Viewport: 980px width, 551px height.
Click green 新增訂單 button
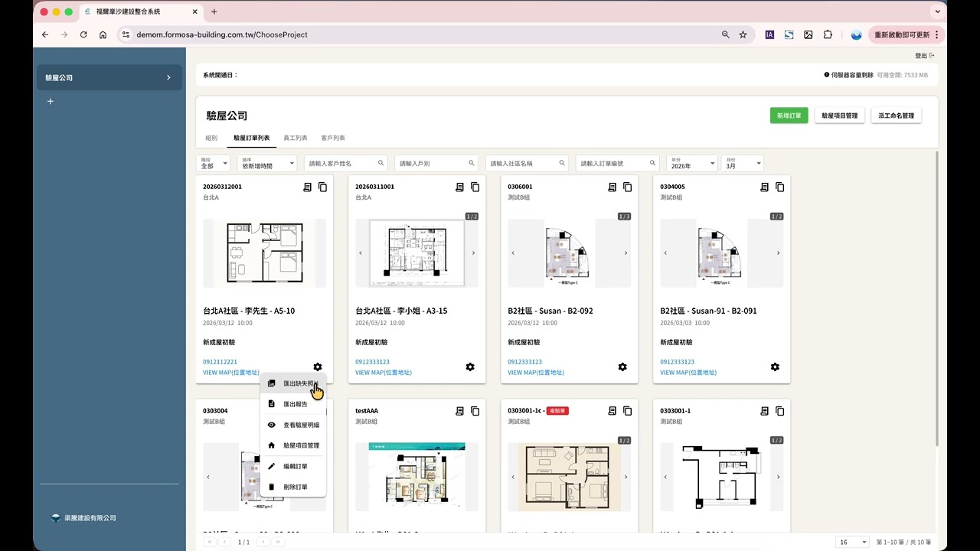click(789, 116)
